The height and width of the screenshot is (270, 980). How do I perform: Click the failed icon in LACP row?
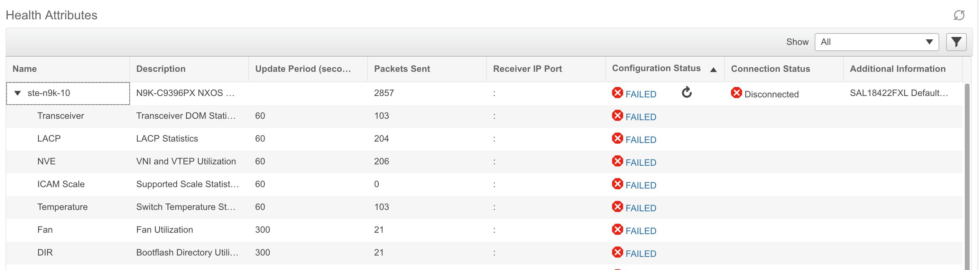[617, 138]
